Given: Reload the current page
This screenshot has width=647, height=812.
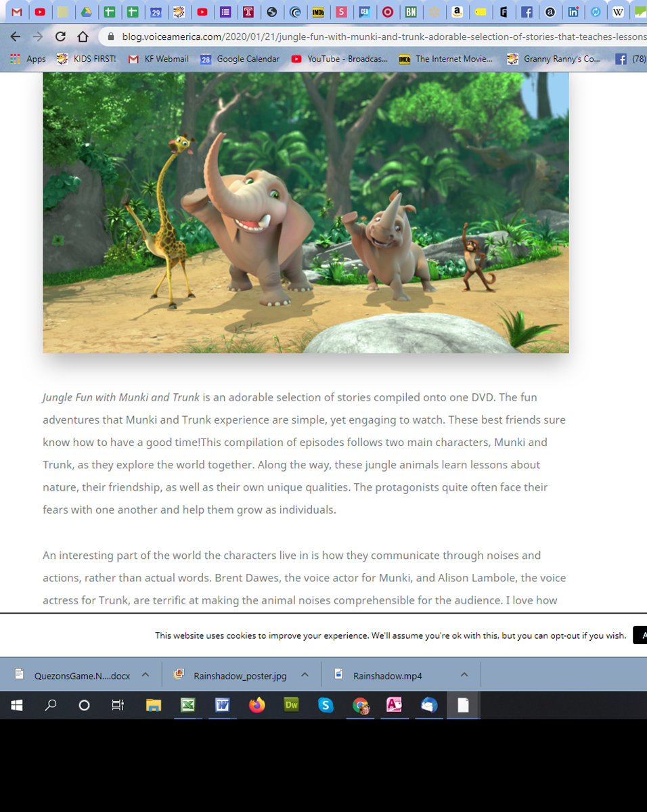Looking at the screenshot, I should tap(60, 37).
